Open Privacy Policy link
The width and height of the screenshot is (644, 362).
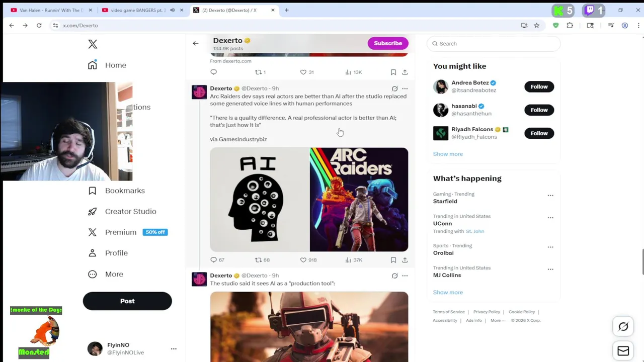coord(487,312)
